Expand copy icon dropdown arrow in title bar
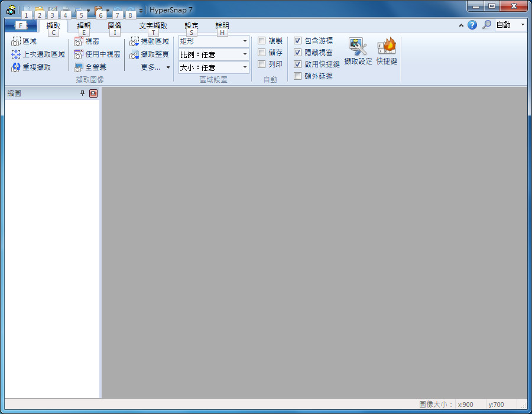Image resolution: width=532 pixels, height=414 pixels. (88, 11)
